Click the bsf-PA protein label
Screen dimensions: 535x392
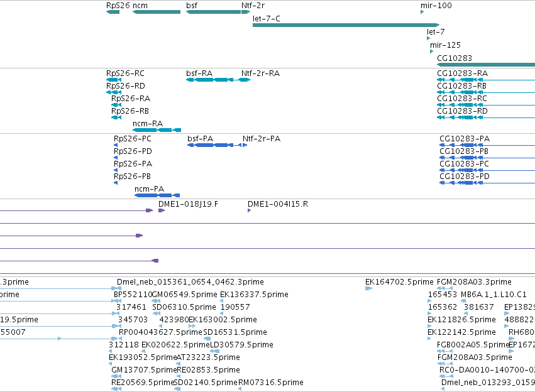[x=201, y=139]
